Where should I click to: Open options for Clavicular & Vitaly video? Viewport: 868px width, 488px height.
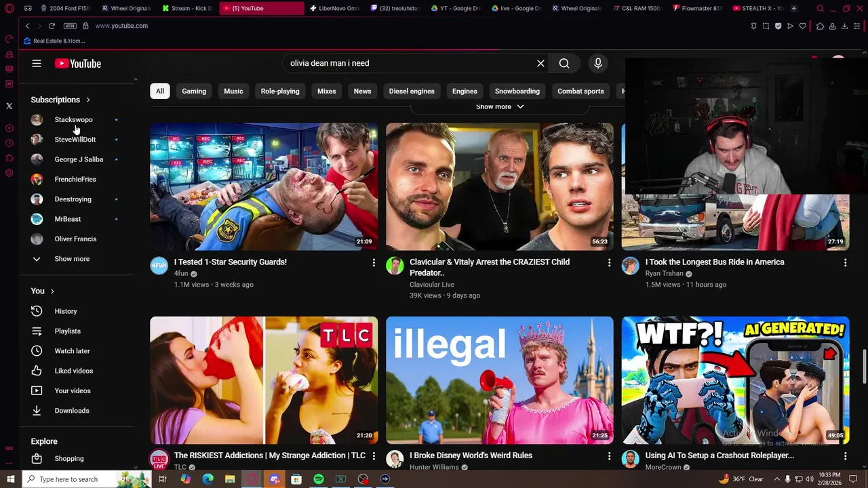pos(609,262)
